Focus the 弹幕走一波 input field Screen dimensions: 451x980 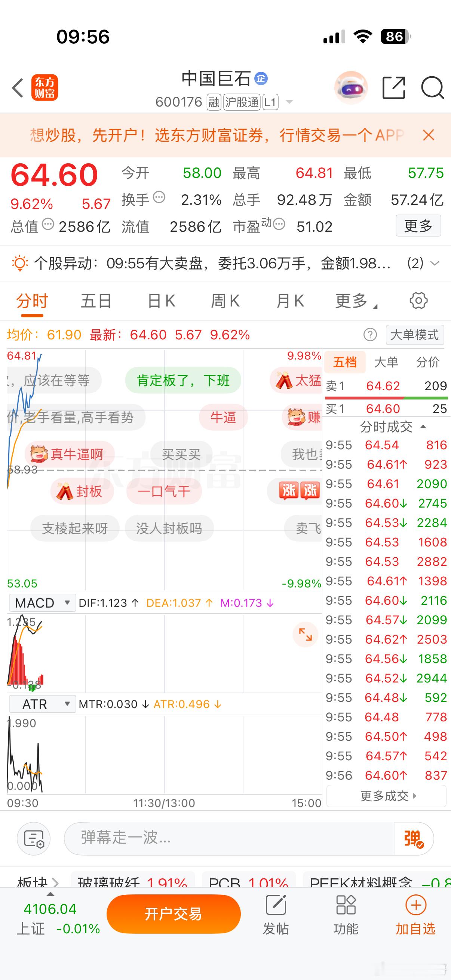click(229, 838)
